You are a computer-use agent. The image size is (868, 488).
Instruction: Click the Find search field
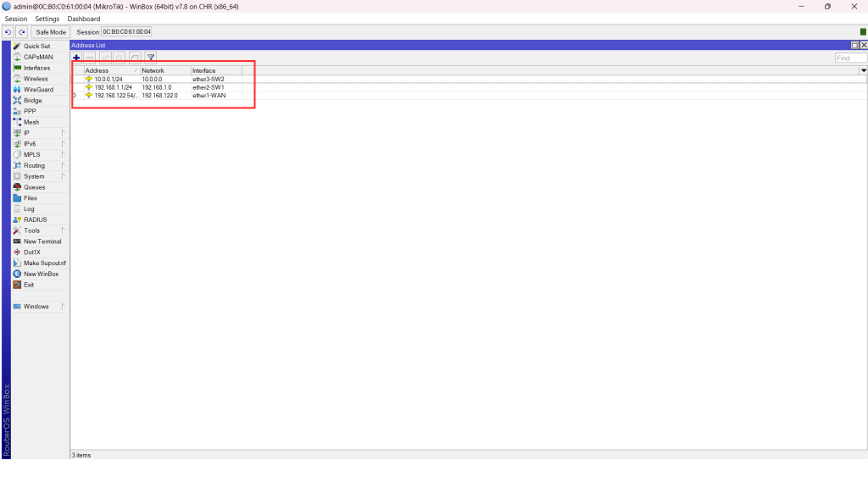pos(849,58)
